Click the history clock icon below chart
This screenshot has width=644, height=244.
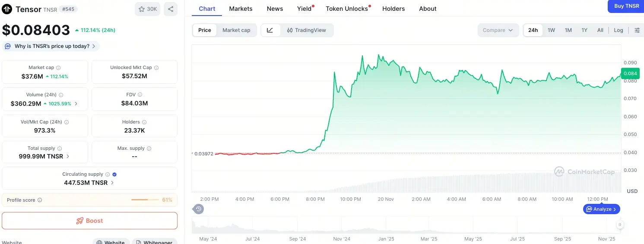coord(198,209)
